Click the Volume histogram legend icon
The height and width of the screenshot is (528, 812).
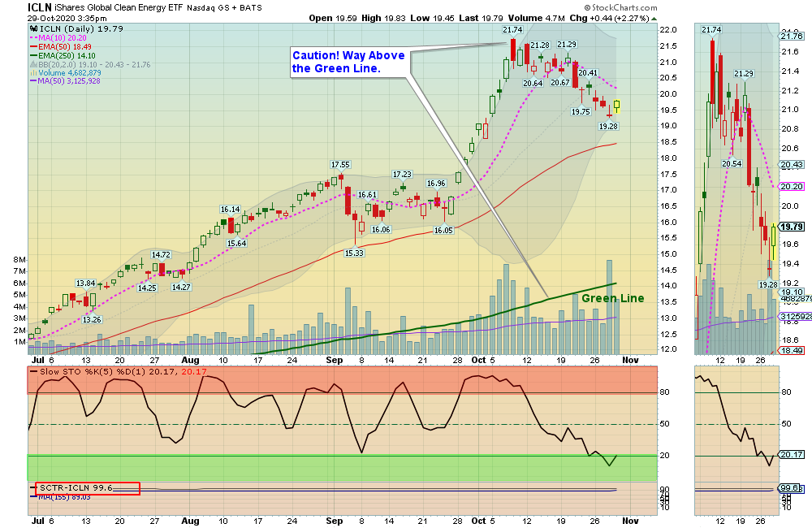pos(33,72)
